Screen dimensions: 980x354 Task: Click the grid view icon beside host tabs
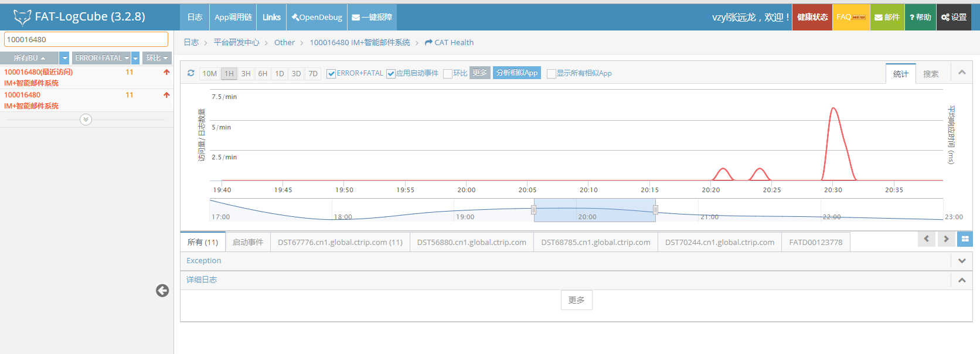pos(965,239)
